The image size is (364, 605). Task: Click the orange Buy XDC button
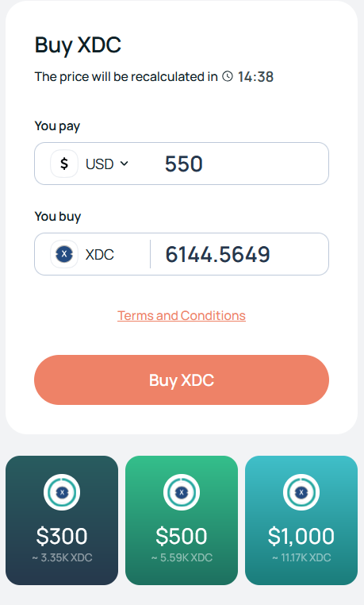coord(182,380)
